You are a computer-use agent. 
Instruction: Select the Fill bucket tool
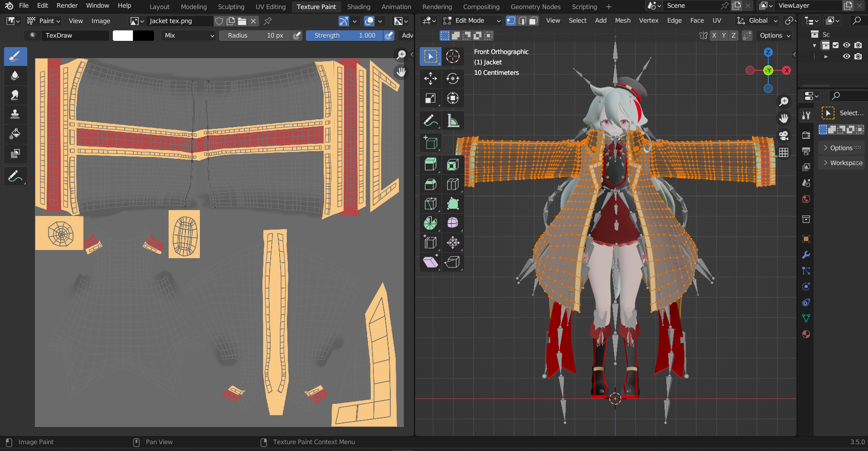point(15,133)
